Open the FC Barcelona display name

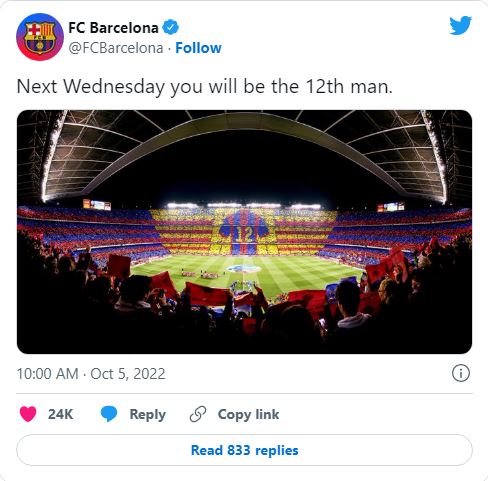click(x=113, y=28)
